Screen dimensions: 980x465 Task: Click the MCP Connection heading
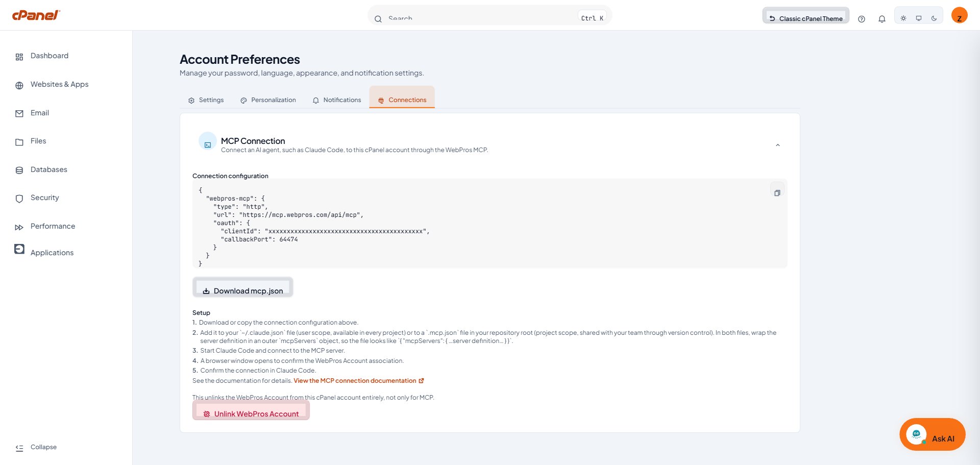click(x=253, y=141)
